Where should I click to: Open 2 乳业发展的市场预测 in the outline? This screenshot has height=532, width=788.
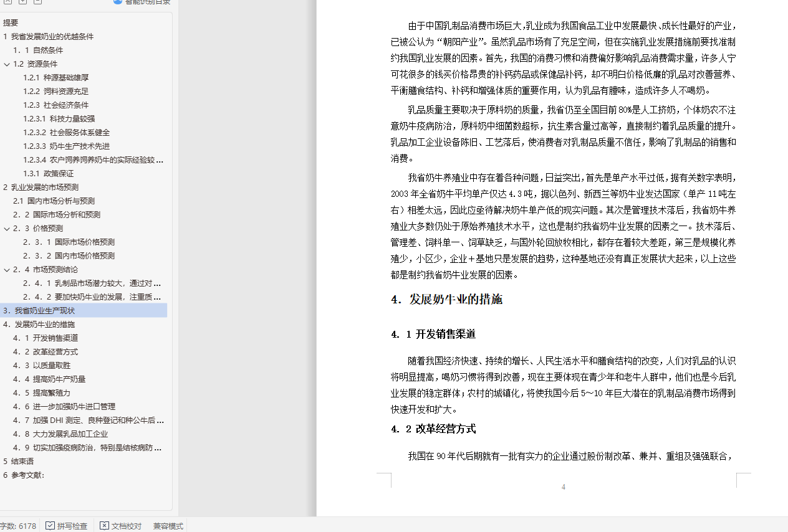click(x=41, y=188)
